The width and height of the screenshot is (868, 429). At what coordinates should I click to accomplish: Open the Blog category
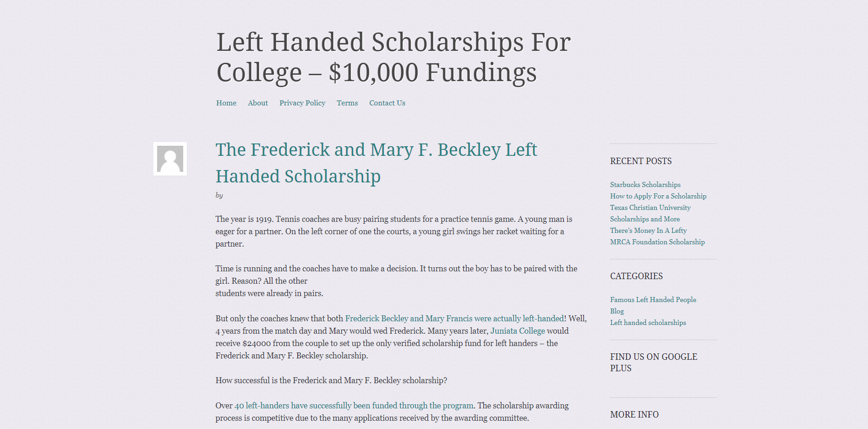point(616,311)
